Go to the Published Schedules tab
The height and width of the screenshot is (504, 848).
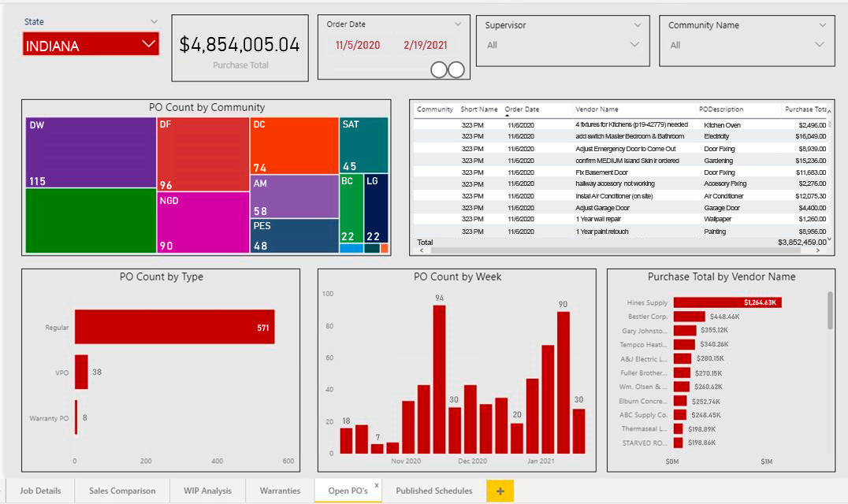(433, 491)
